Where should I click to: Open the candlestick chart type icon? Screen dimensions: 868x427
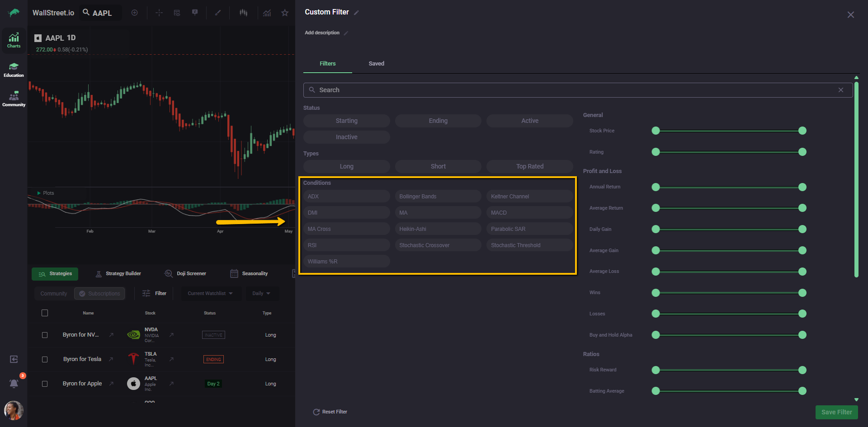click(244, 13)
